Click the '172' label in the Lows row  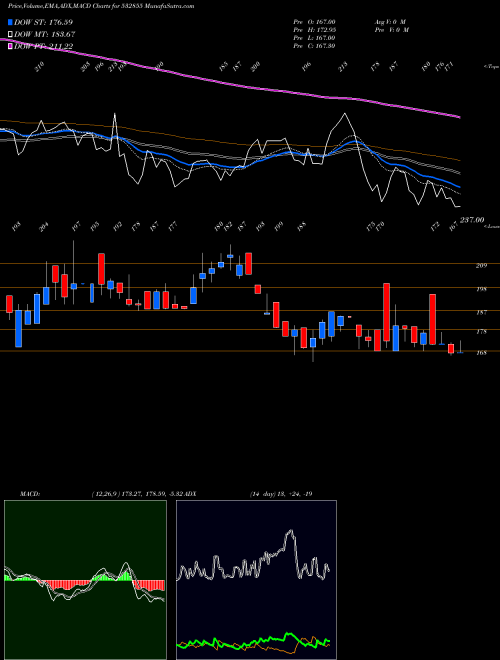coord(436,226)
